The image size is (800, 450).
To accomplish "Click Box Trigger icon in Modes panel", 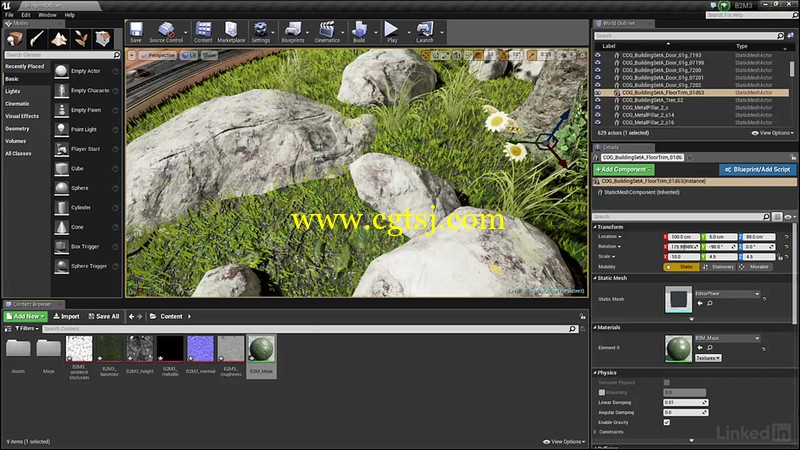I will point(61,246).
